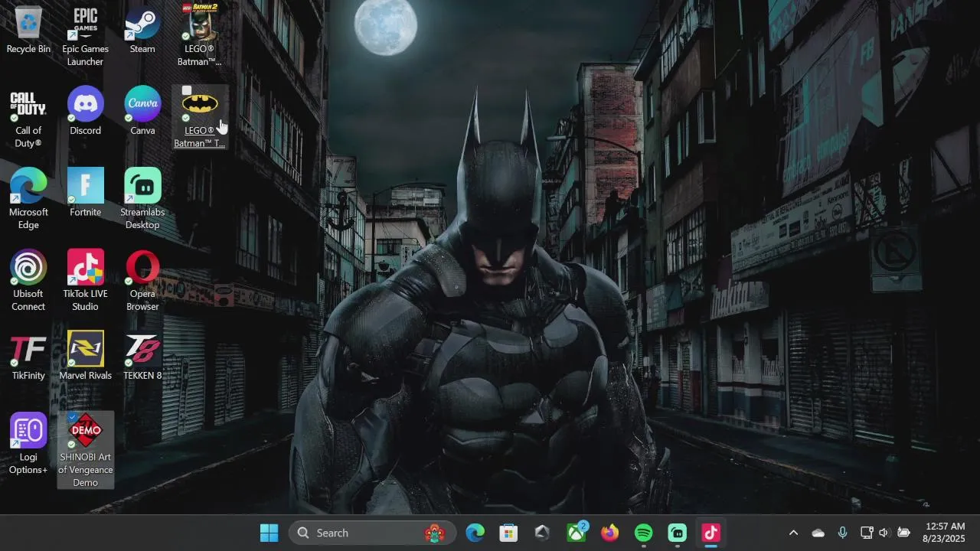Open the clock showing 12:57 AM

pyautogui.click(x=945, y=533)
